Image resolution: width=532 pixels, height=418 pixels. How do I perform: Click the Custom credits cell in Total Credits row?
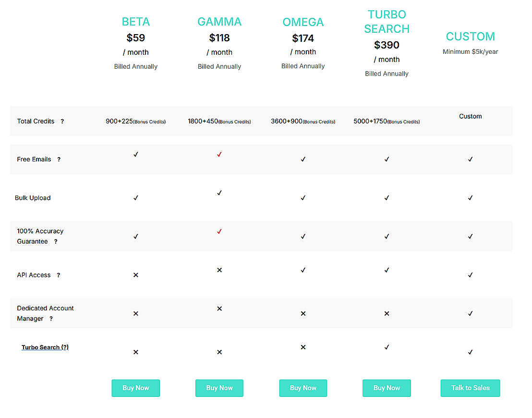(470, 116)
